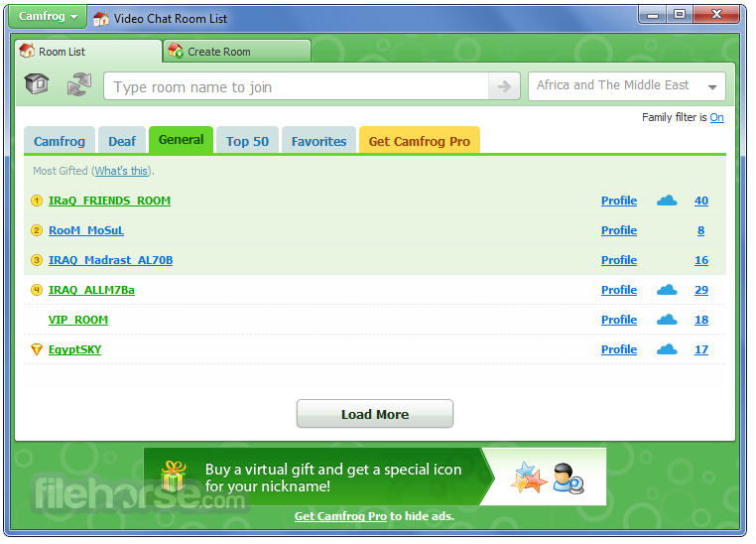Click the cloud icon for IRaQ_FRIENDS_ROOM
This screenshot has width=756, height=544.
pos(667,201)
